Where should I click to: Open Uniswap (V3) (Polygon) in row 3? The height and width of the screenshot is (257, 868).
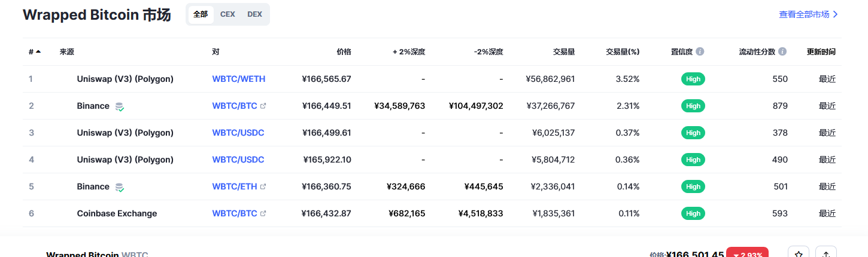click(125, 133)
